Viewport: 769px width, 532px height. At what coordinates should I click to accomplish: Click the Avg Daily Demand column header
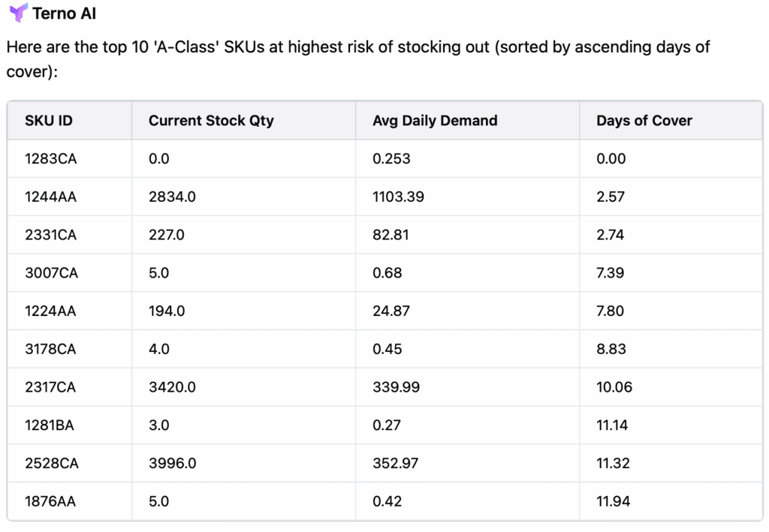coord(435,120)
